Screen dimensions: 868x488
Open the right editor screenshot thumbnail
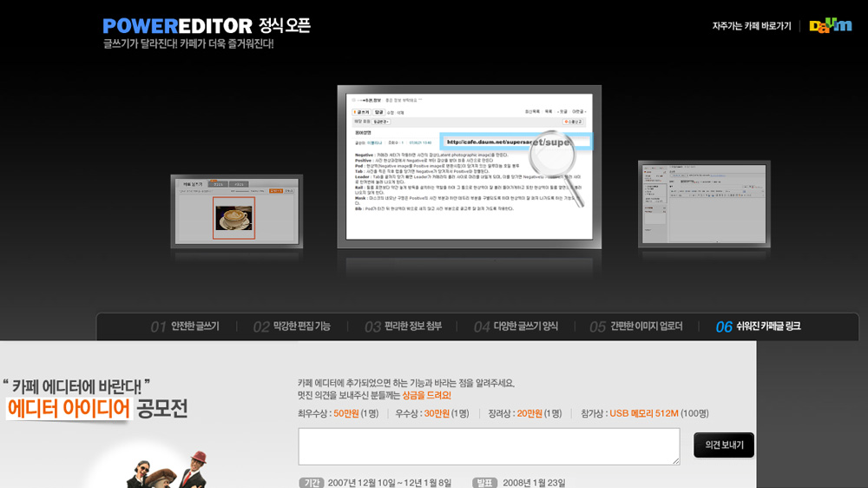tap(704, 204)
